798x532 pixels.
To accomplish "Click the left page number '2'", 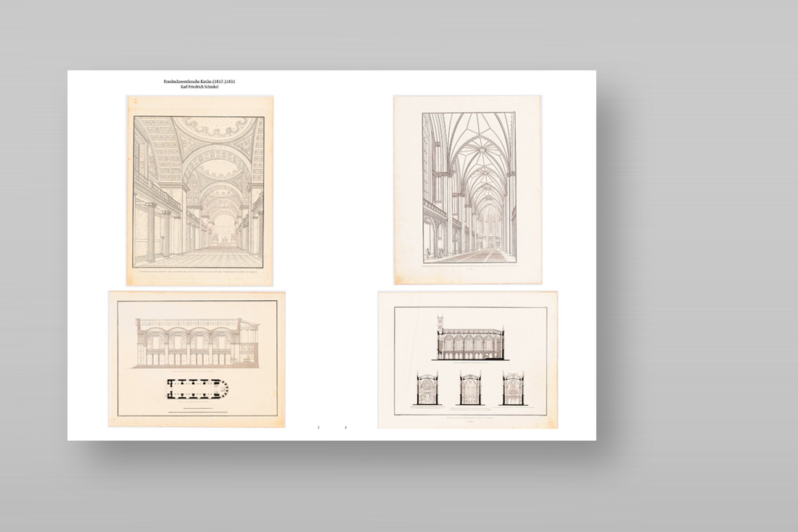I will click(318, 428).
